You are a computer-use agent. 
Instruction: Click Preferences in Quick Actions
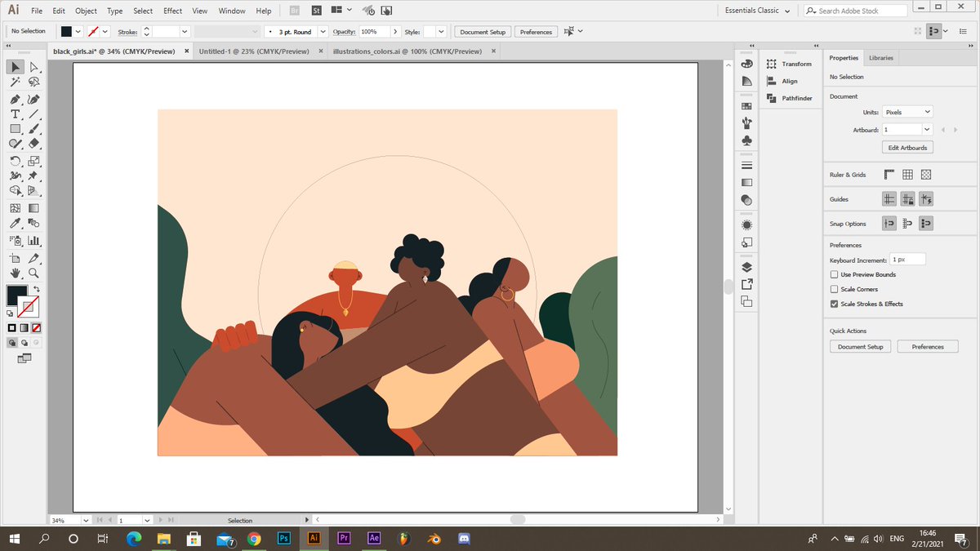coord(928,346)
